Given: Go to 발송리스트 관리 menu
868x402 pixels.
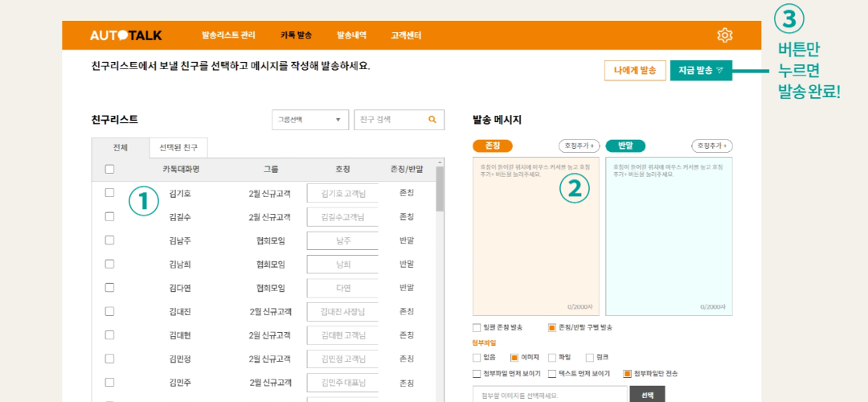Looking at the screenshot, I should [x=228, y=35].
